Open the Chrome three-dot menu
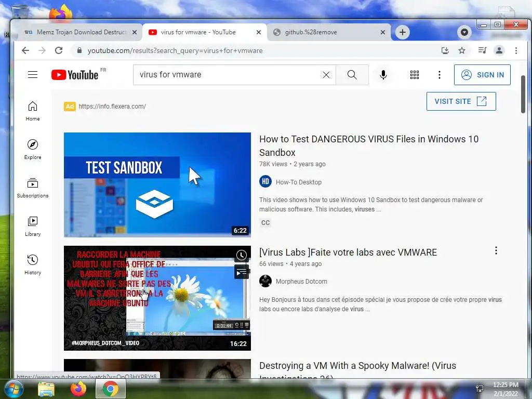Image resolution: width=532 pixels, height=399 pixels. [516, 50]
